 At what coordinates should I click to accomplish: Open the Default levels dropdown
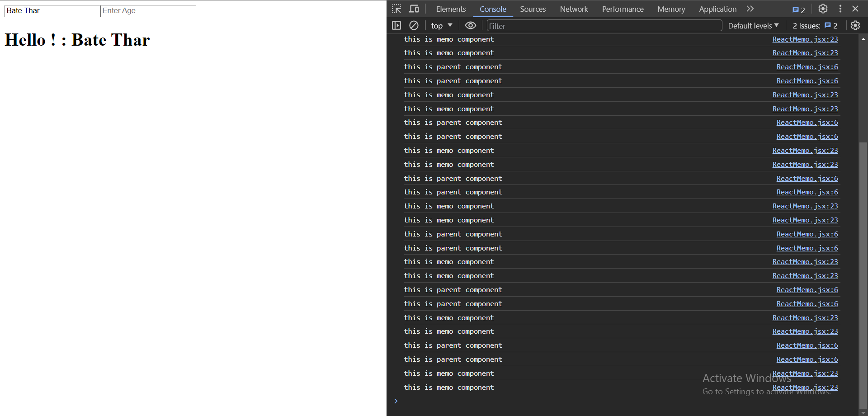click(x=753, y=26)
